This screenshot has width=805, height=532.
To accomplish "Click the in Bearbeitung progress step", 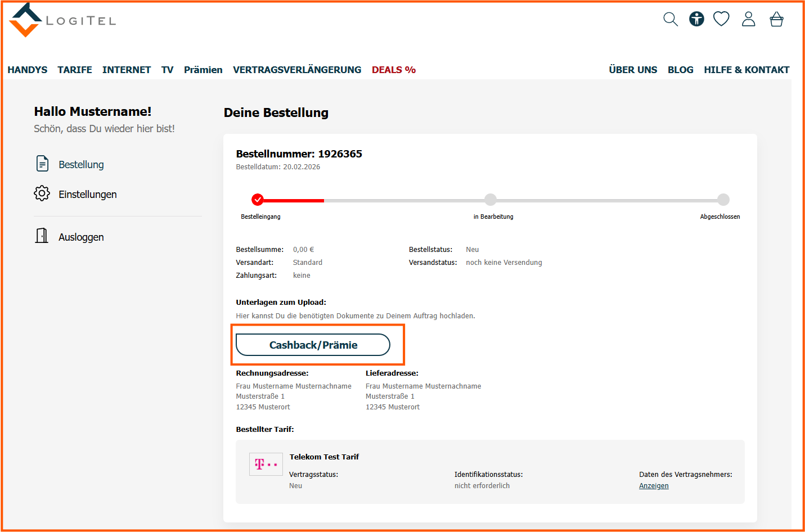I will point(491,200).
